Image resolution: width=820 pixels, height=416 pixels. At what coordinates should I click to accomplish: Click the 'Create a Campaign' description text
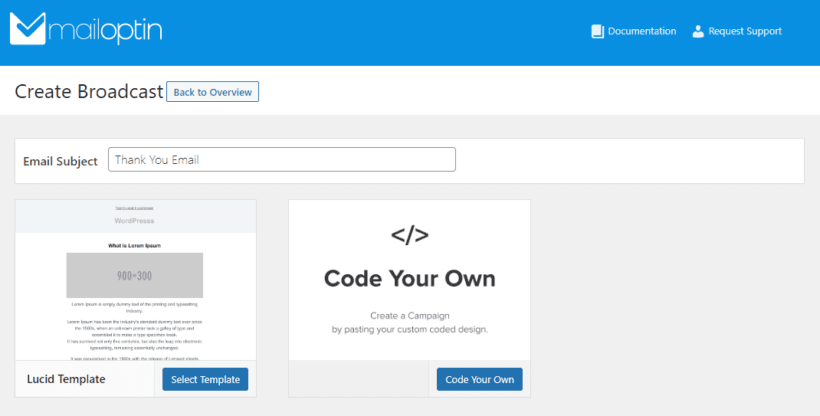click(x=409, y=314)
